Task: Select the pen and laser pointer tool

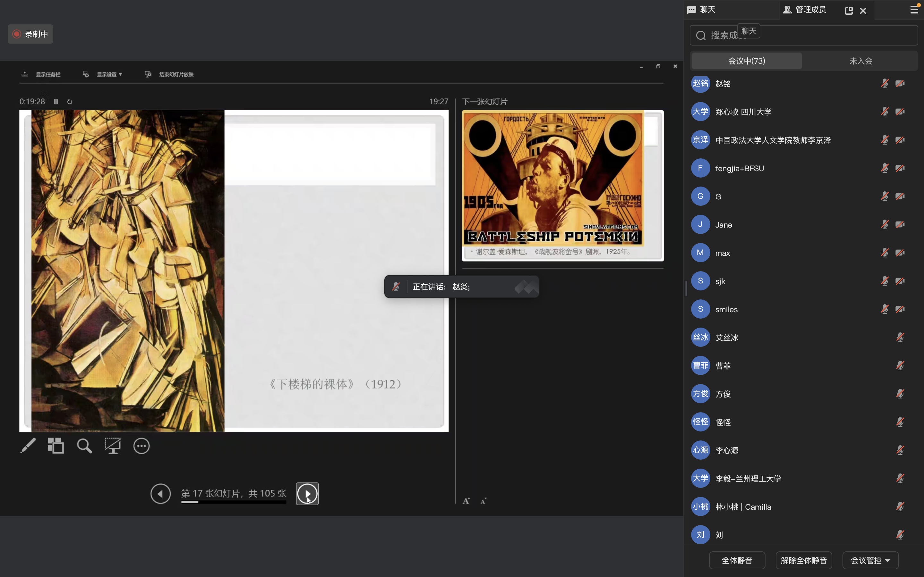Action: (28, 446)
